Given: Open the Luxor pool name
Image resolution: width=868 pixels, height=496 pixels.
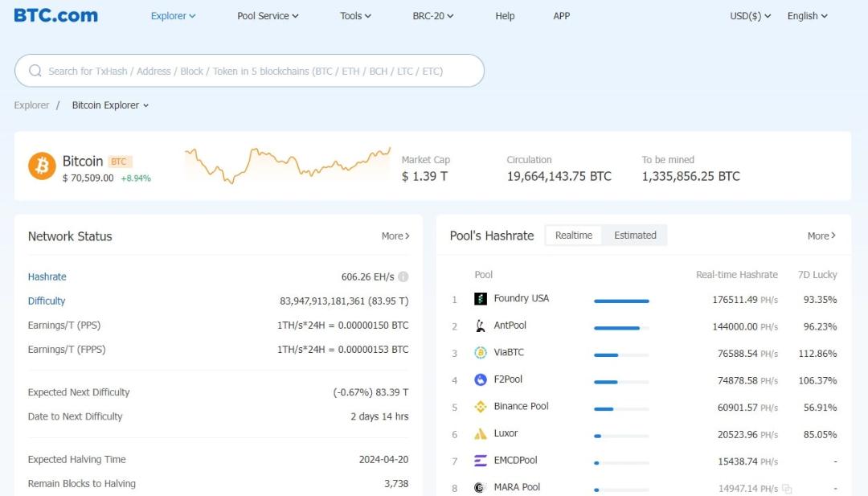Looking at the screenshot, I should (506, 433).
